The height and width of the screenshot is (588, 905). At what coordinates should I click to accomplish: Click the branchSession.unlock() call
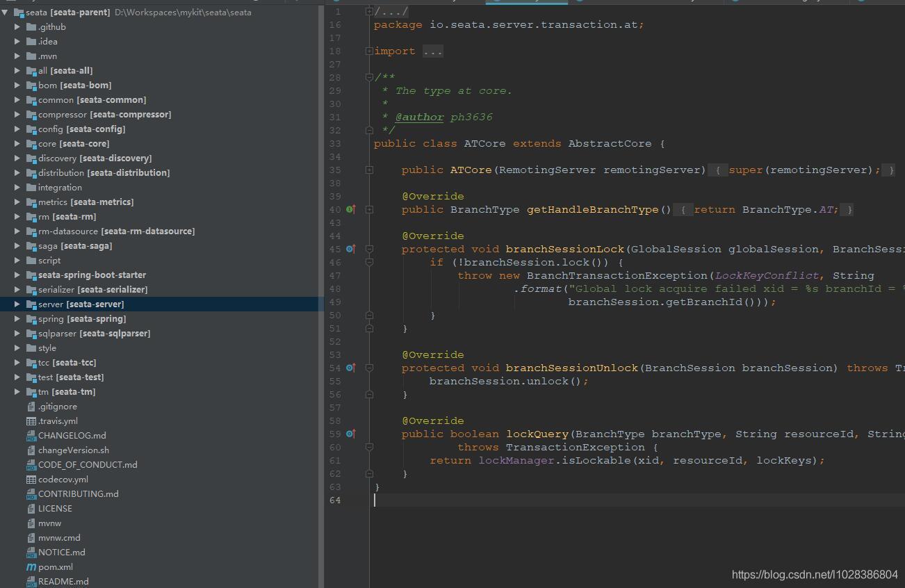click(509, 381)
